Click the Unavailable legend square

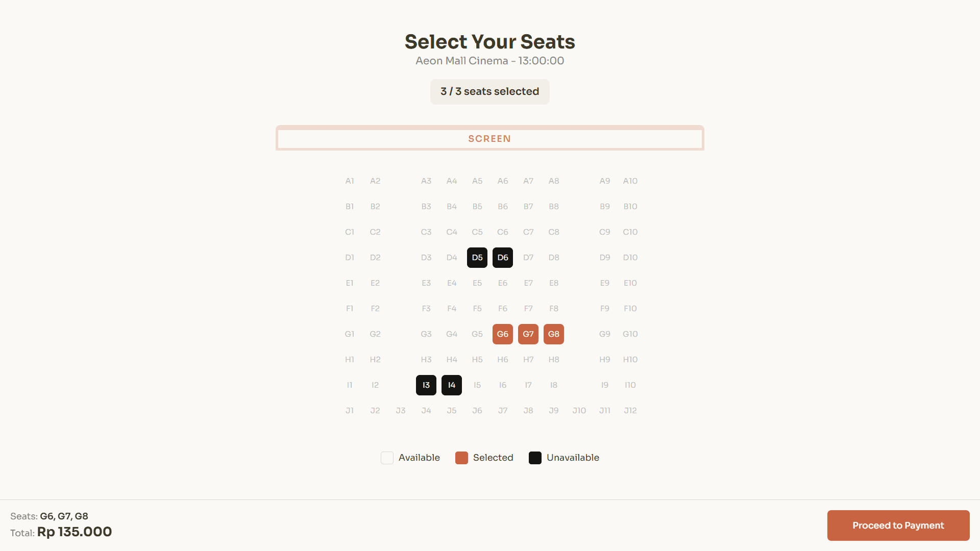click(x=535, y=458)
